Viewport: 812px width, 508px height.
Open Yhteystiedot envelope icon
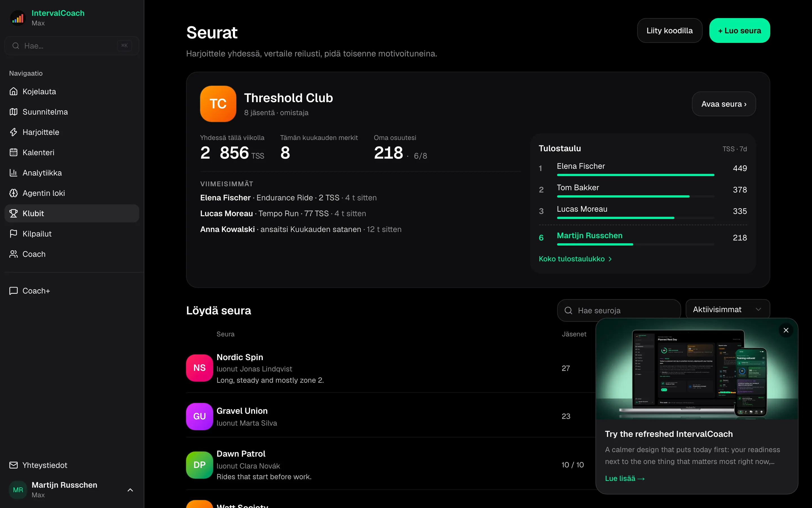pos(14,465)
